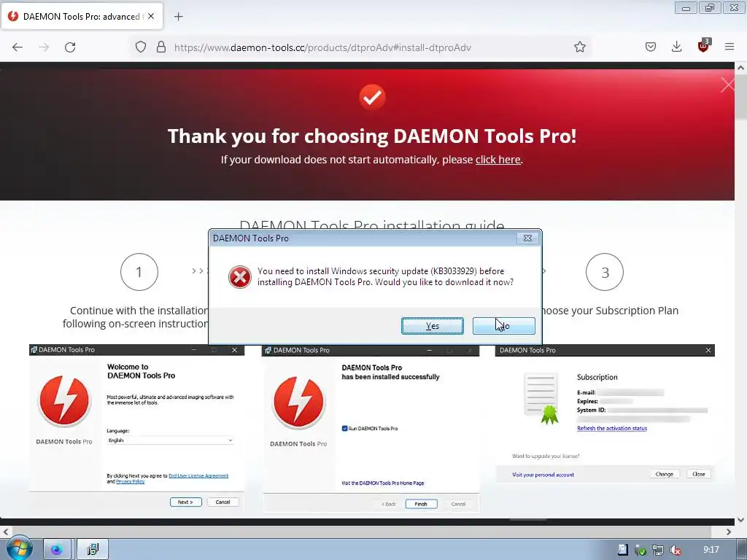
Task: Click the horizontal scrollbar left arrow
Action: (6, 532)
